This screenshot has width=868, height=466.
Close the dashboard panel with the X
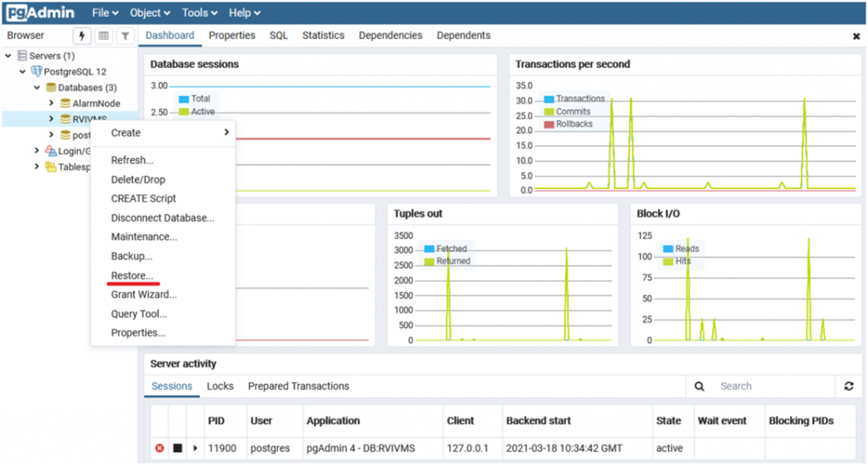tap(856, 36)
